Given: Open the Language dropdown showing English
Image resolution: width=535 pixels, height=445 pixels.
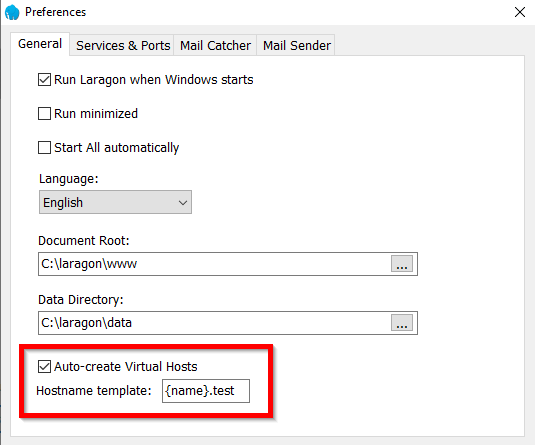Looking at the screenshot, I should click(x=115, y=202).
